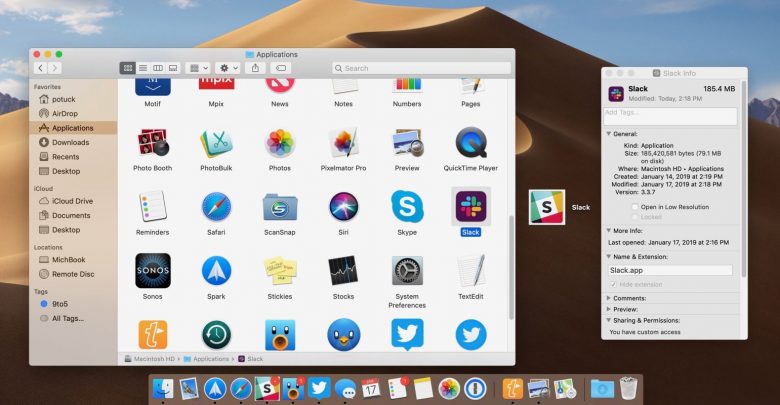Open Photo Booth in the Applications window
The height and width of the screenshot is (405, 780).
[x=153, y=143]
